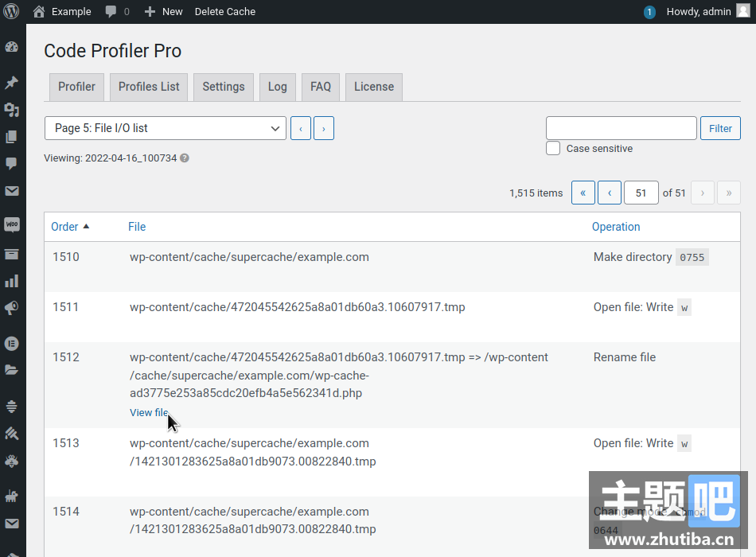Sort by the File column header
Image resolution: width=756 pixels, height=557 pixels.
pos(137,227)
